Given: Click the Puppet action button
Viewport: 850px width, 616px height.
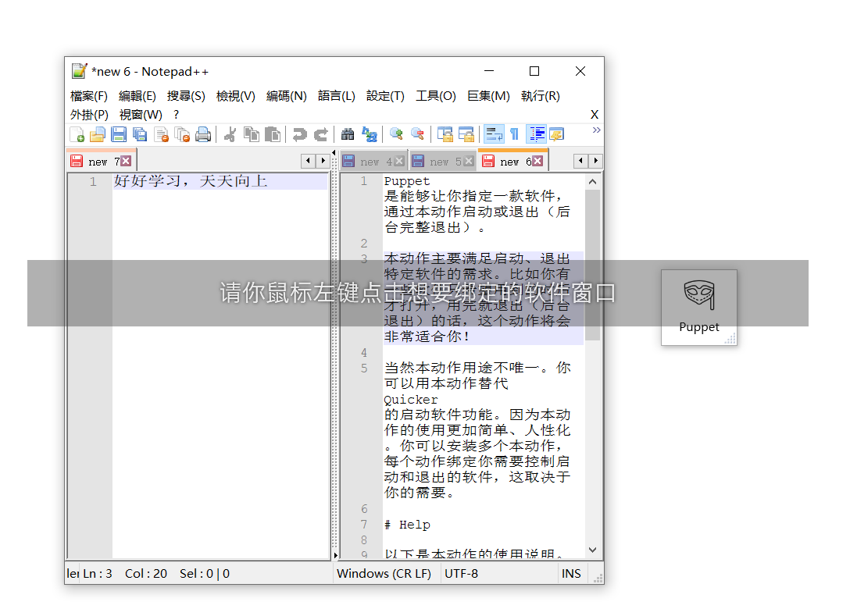Looking at the screenshot, I should pos(698,307).
